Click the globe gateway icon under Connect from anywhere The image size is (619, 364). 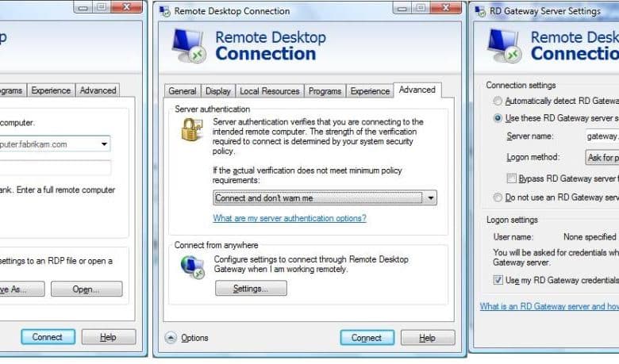coord(193,267)
